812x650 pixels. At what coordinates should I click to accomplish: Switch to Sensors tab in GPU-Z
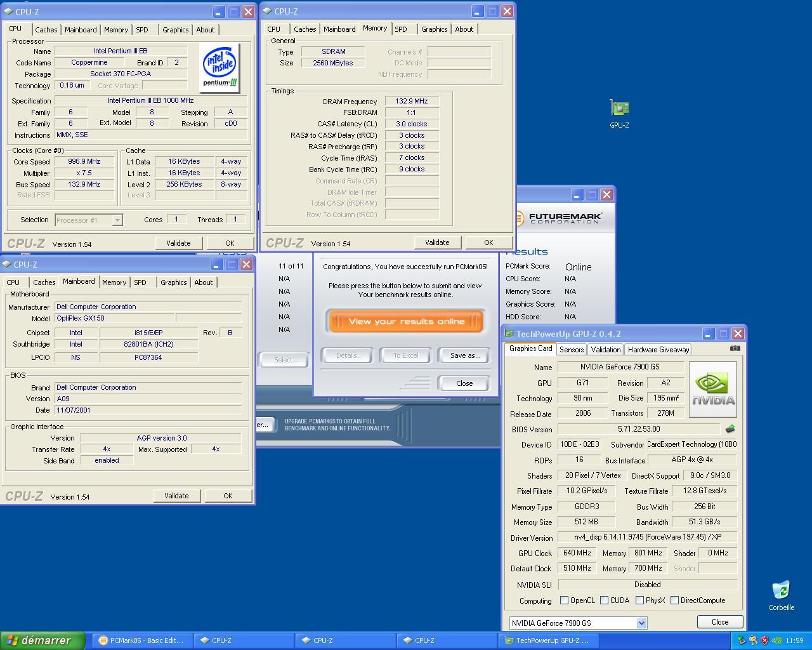tap(571, 350)
